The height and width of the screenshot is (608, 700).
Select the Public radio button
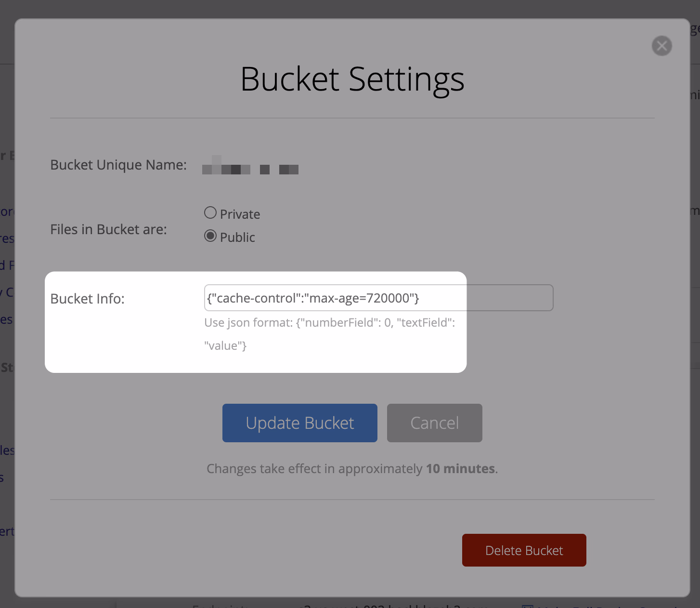(x=210, y=236)
